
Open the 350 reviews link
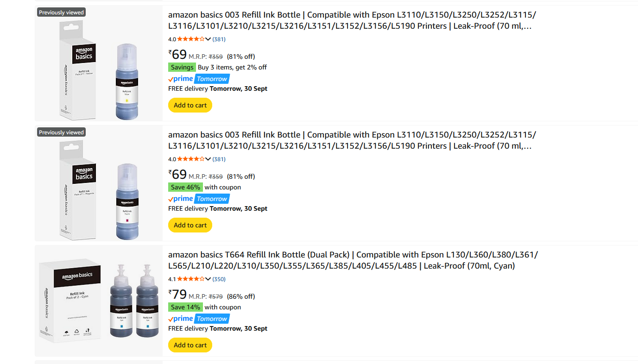pyautogui.click(x=219, y=279)
